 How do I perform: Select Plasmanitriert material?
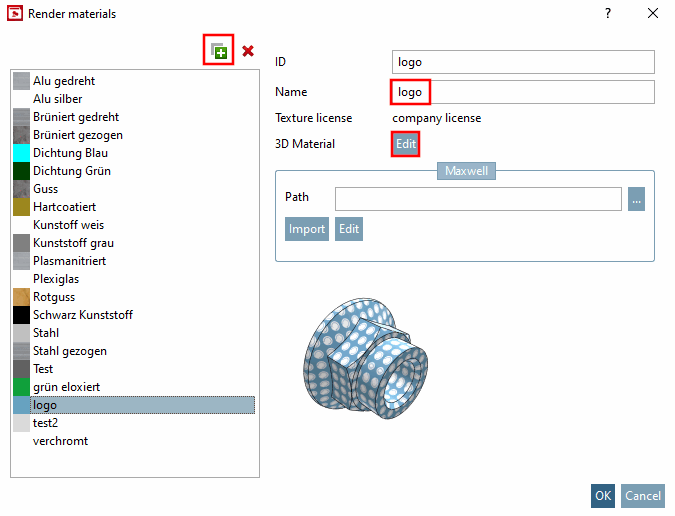[x=134, y=261]
